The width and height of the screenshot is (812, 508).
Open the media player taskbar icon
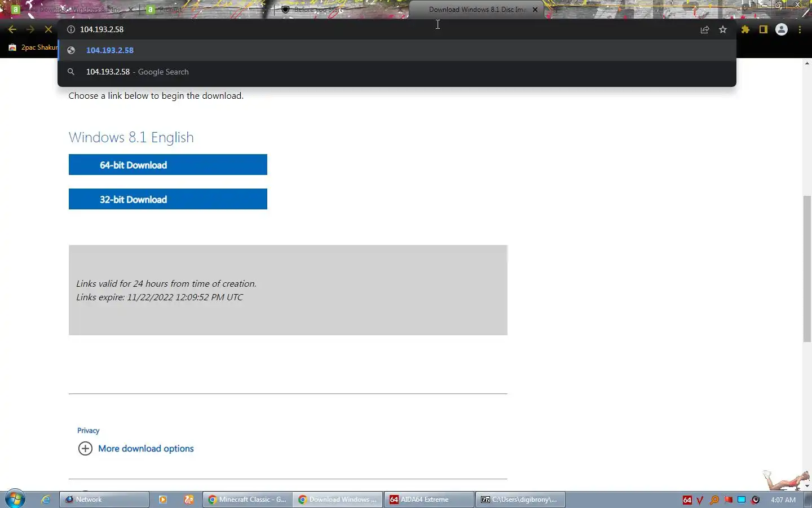tap(163, 500)
